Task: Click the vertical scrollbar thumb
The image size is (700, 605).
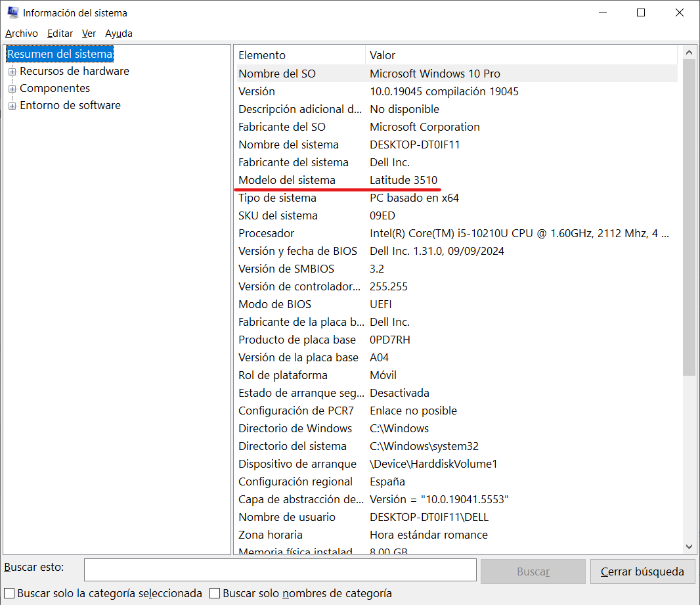Action: pos(689,217)
